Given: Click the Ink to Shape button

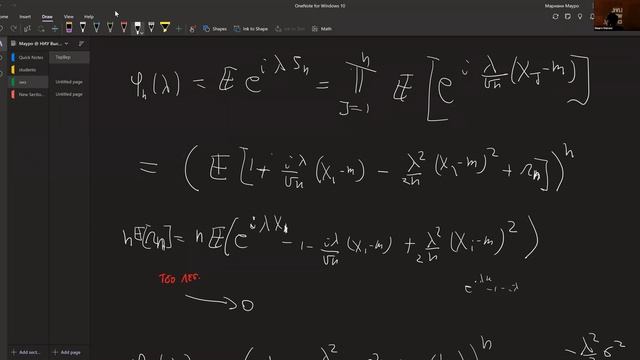Looking at the screenshot, I should coord(251,29).
